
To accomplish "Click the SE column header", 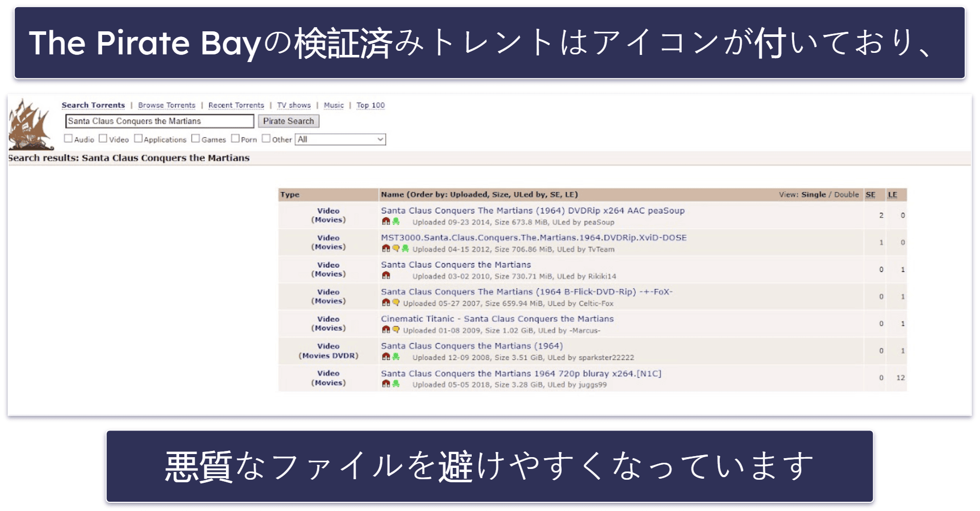I will coord(871,194).
